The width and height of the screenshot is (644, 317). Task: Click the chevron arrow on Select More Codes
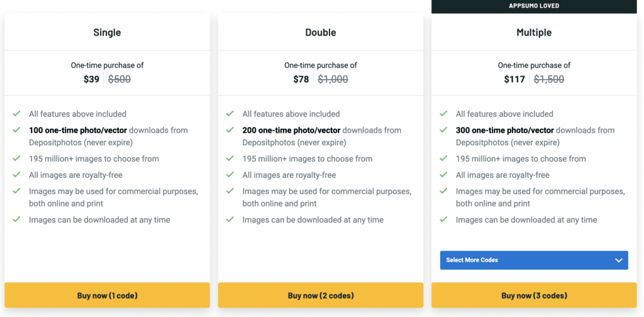coord(618,260)
